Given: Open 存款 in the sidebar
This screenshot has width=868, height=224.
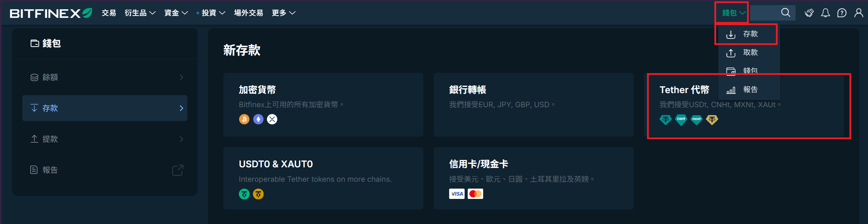Looking at the screenshot, I should pos(105,108).
